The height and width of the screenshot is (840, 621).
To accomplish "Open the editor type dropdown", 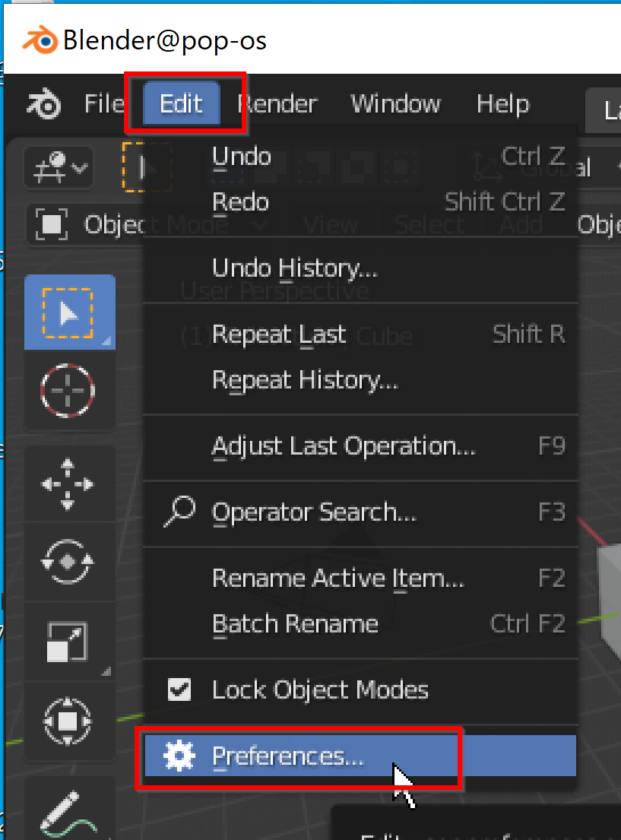I will pos(59,165).
